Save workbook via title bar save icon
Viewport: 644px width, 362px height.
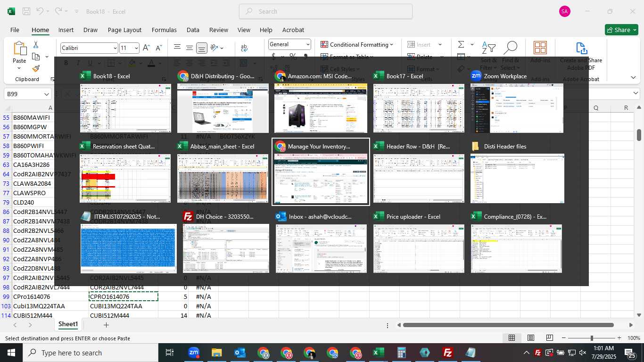coord(26,11)
